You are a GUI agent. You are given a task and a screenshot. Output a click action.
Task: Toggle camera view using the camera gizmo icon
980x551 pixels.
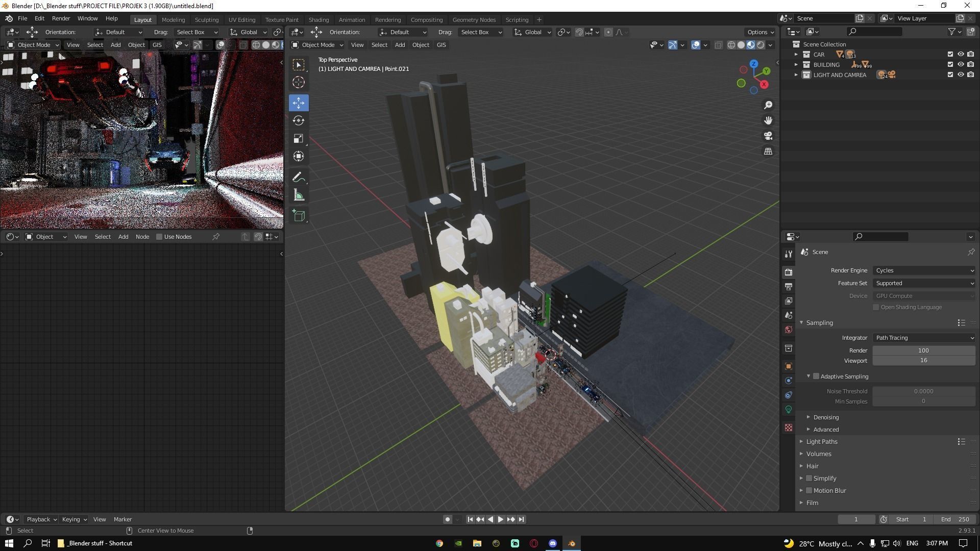768,136
